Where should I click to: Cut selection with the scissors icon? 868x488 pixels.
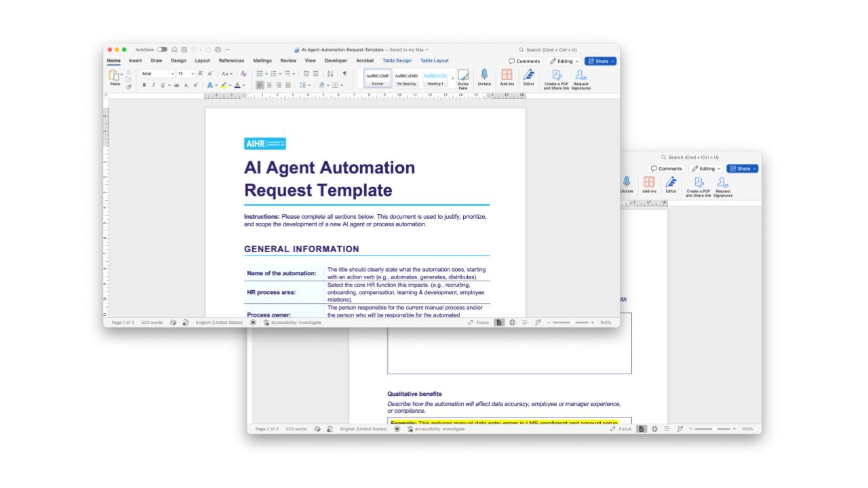128,72
